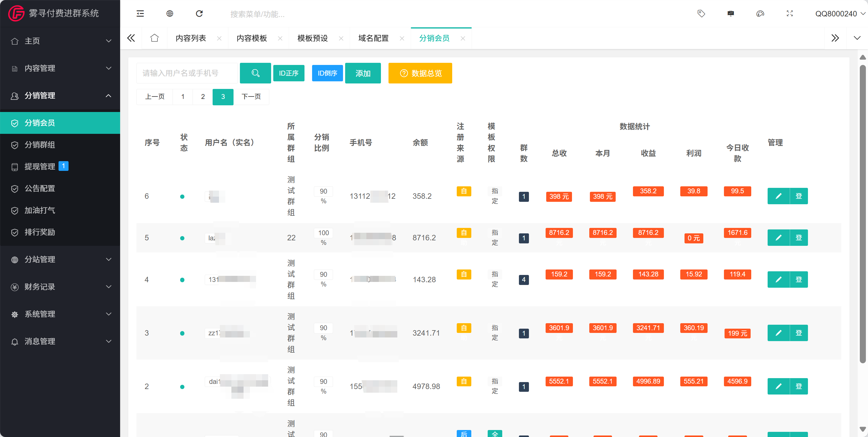Click group count badge 4 in row 4
The image size is (868, 437).
[x=524, y=279]
